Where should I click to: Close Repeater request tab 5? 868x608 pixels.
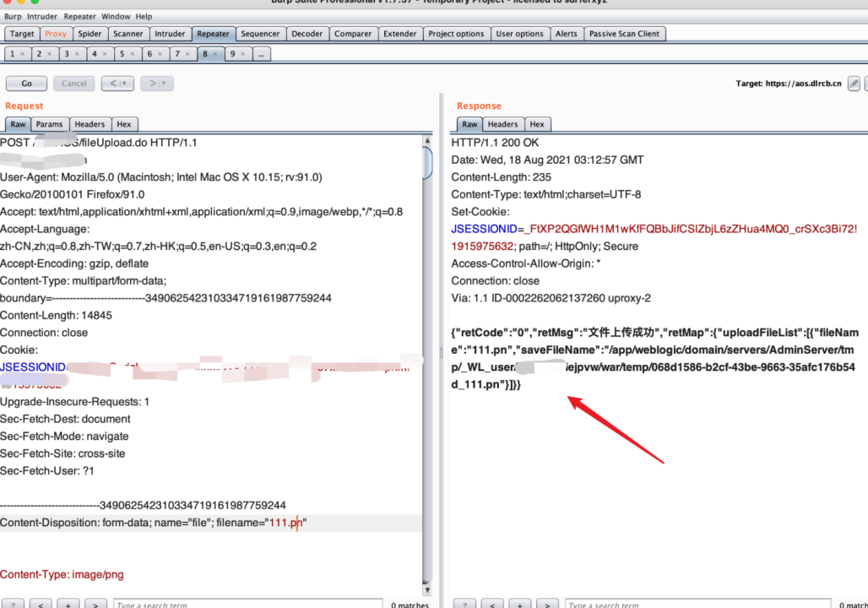pyautogui.click(x=133, y=54)
